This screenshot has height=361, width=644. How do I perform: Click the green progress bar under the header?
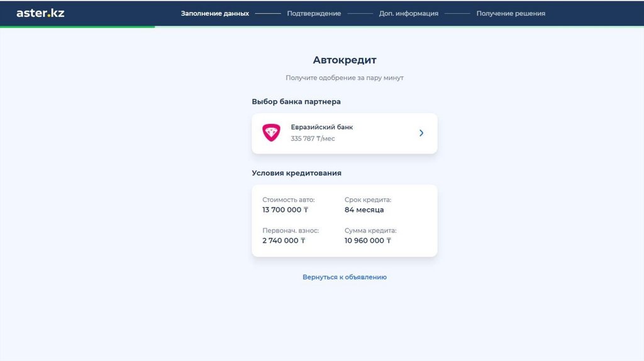pyautogui.click(x=77, y=26)
